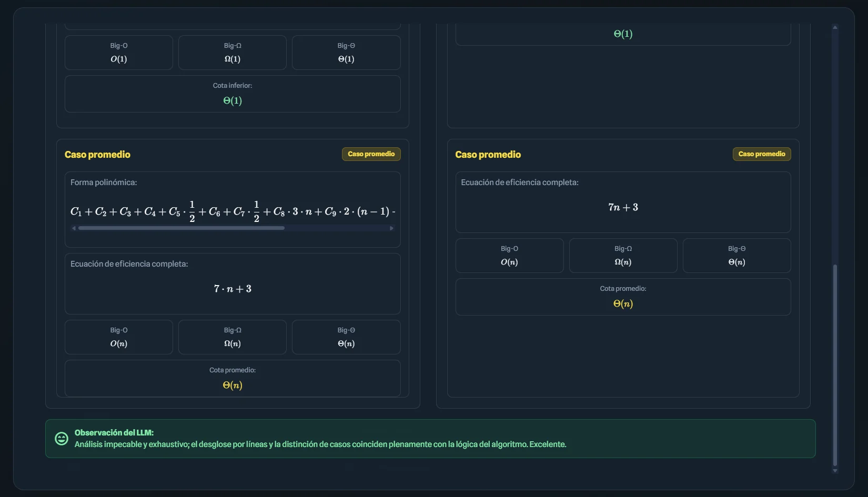
Task: Click the right Ecuación de eficiencia completa label
Action: coord(520,182)
